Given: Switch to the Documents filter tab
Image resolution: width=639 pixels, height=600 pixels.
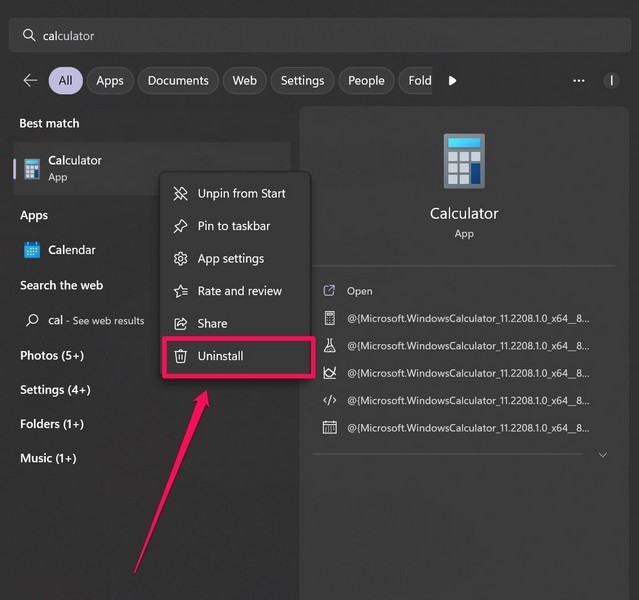Looking at the screenshot, I should (178, 81).
